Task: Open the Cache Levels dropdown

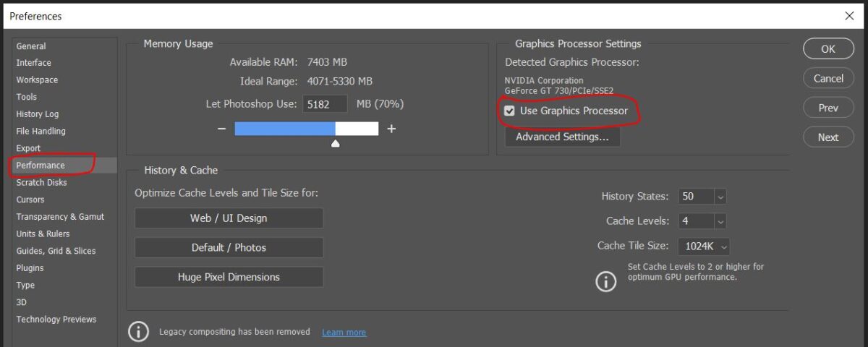Action: [720, 221]
